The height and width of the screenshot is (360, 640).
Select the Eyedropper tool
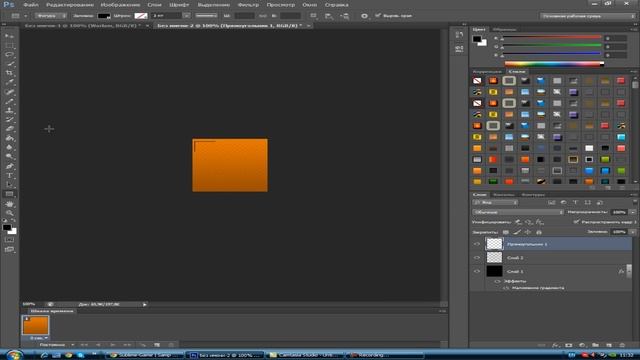(x=9, y=82)
